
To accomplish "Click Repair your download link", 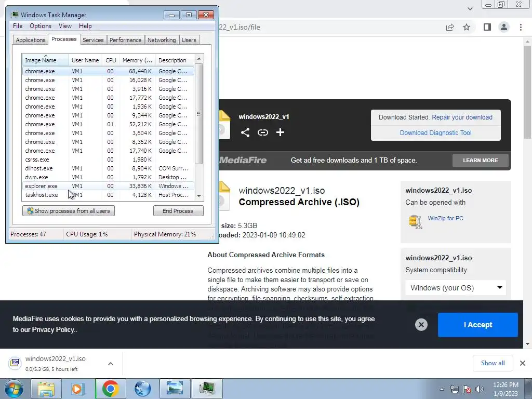I will pos(462,117).
